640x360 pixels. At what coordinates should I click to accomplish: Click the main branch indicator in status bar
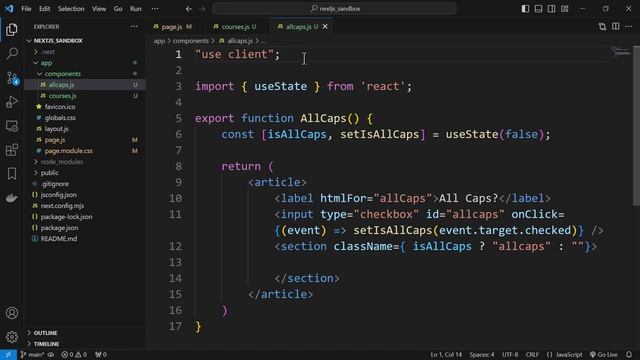pos(33,354)
